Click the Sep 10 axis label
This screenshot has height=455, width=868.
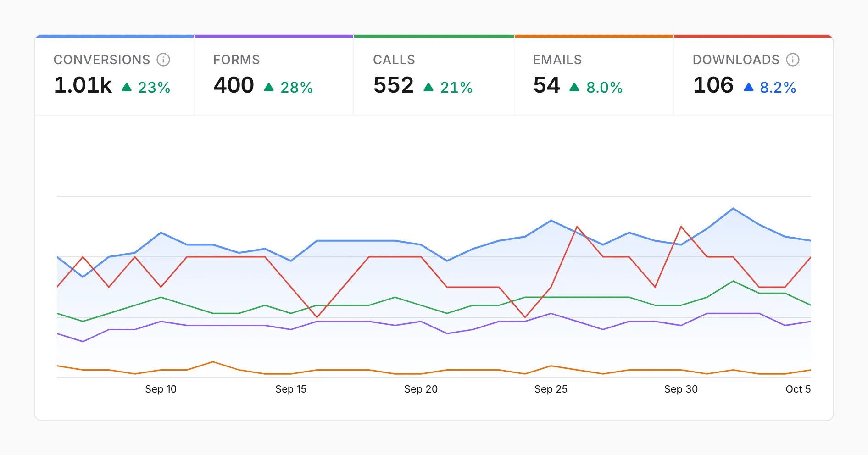(x=161, y=389)
